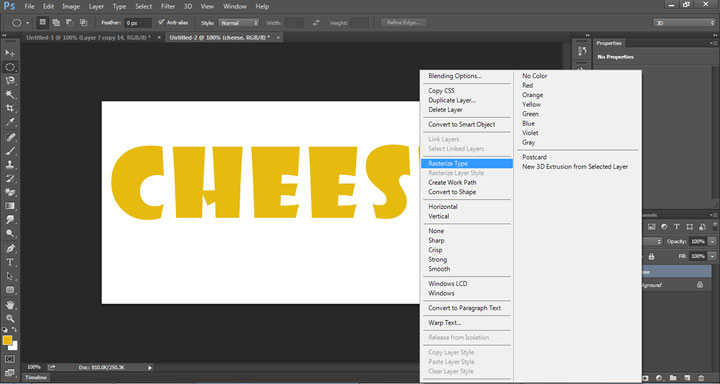Screen dimensions: 720x384
Task: Enable Add to Selection mode
Action: click(x=56, y=23)
